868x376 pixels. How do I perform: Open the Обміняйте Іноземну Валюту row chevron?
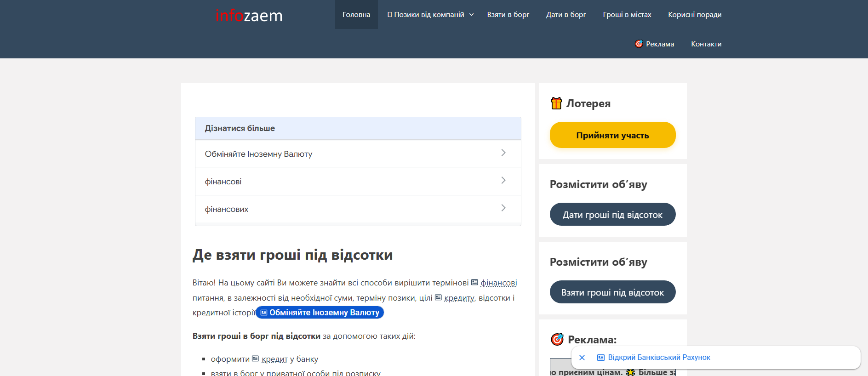[503, 153]
